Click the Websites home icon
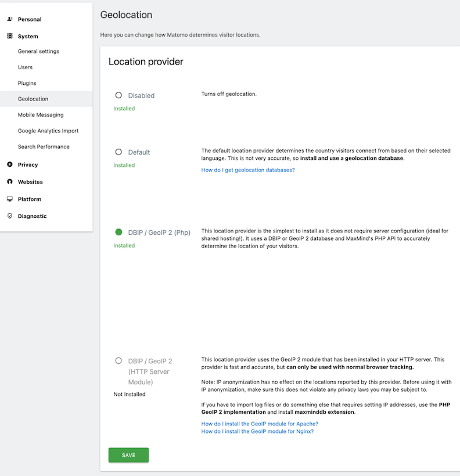 (x=9, y=181)
